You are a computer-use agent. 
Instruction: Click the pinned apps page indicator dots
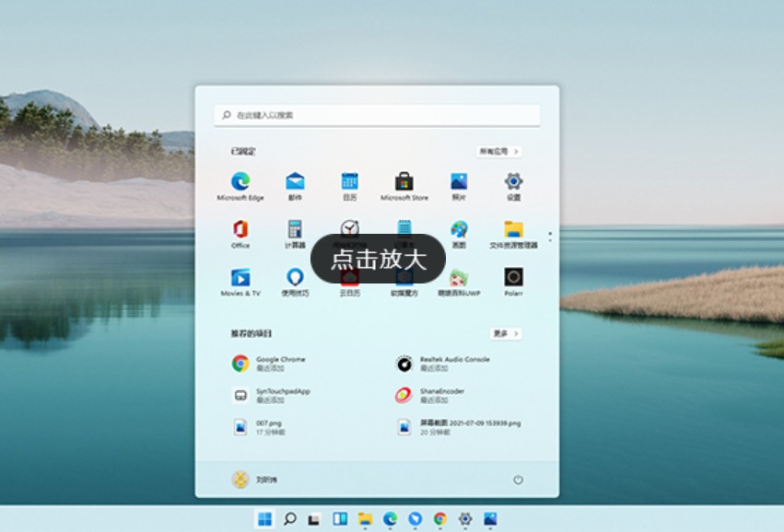point(550,236)
